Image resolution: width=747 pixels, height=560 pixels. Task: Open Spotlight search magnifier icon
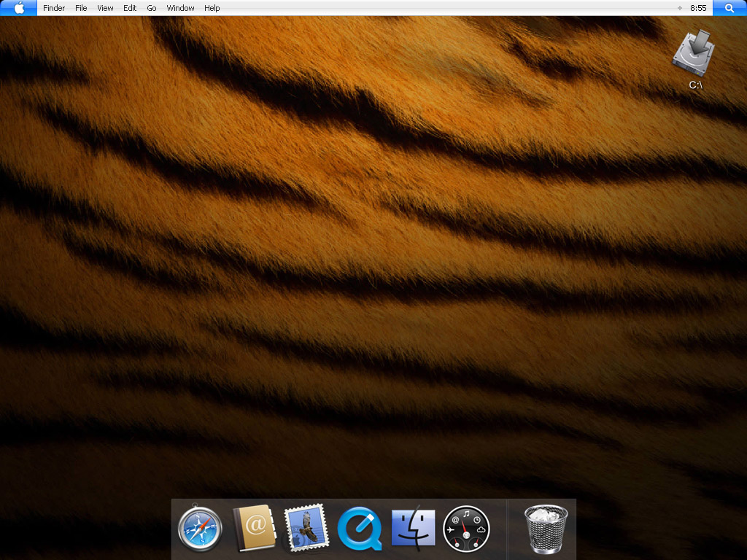click(x=729, y=7)
